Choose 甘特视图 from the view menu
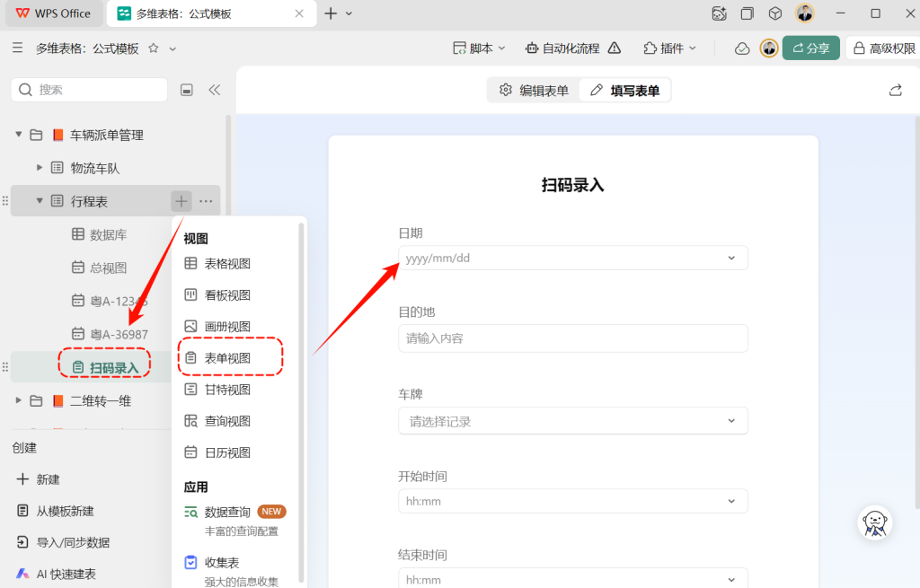920x588 pixels. (x=217, y=390)
